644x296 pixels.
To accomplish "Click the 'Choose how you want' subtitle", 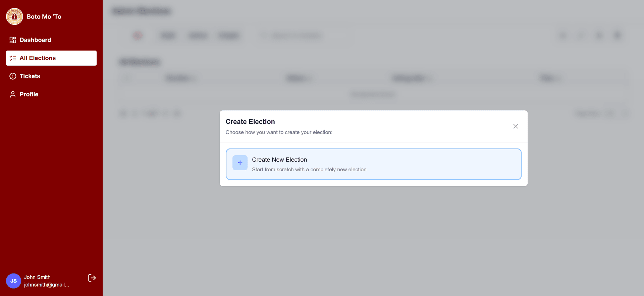I will tap(279, 132).
